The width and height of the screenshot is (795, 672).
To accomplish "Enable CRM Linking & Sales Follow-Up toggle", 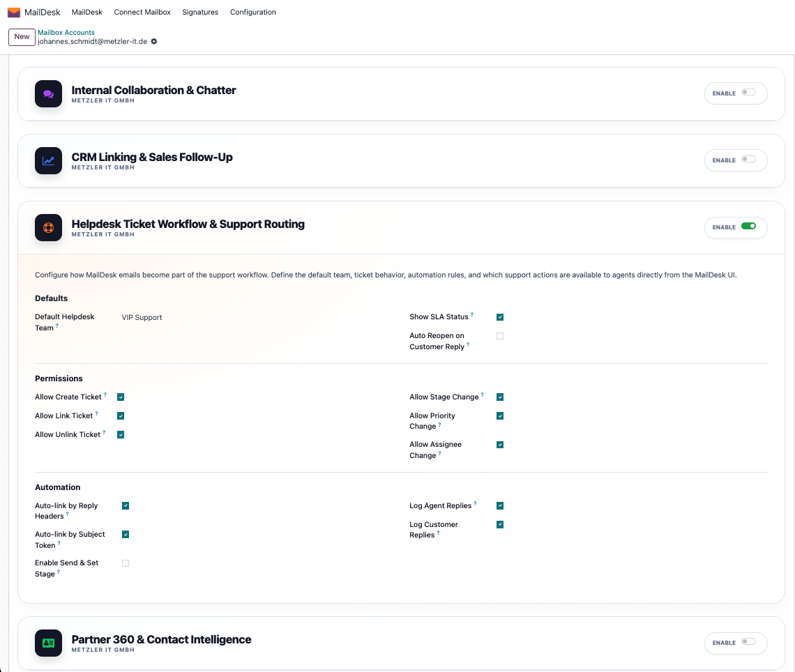I will click(748, 159).
